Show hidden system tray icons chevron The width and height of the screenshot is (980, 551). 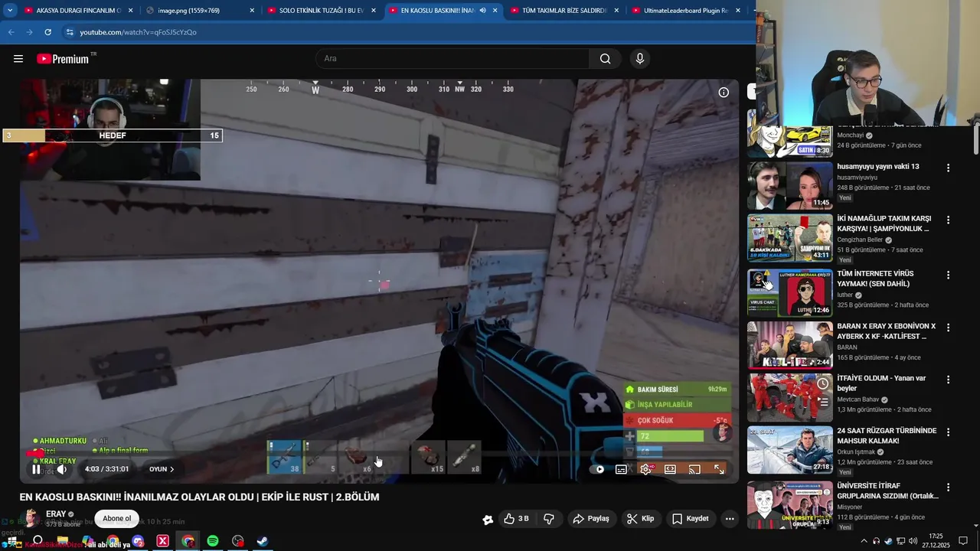click(x=864, y=541)
